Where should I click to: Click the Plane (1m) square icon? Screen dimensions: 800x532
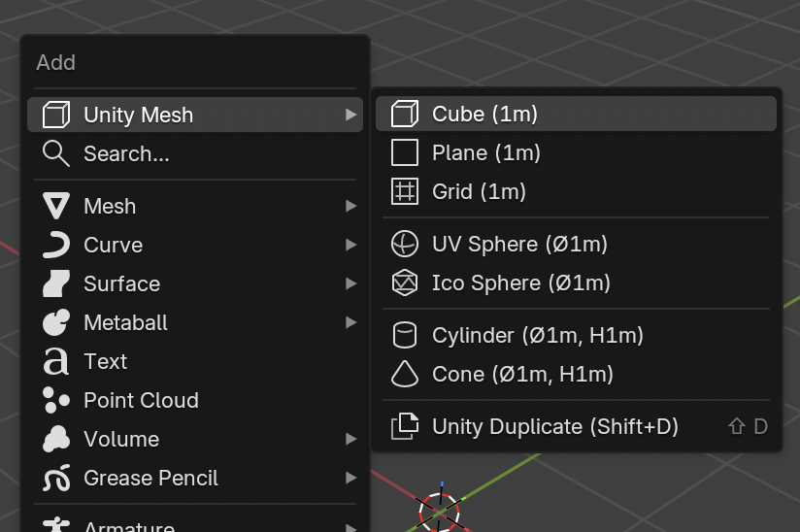coord(405,152)
